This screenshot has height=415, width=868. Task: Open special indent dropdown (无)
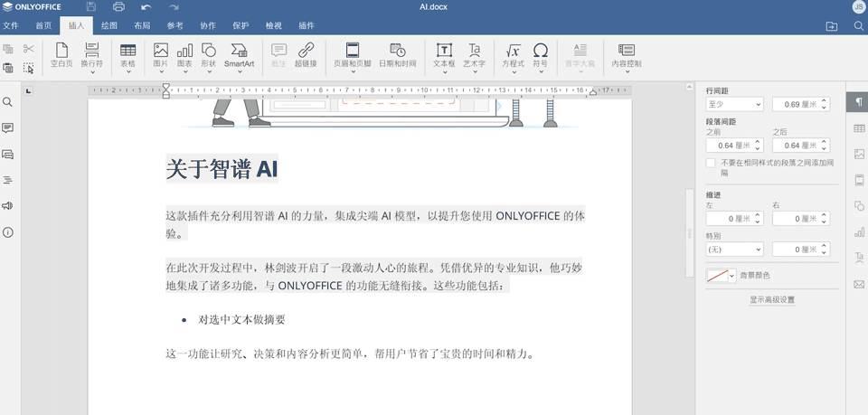pyautogui.click(x=734, y=250)
